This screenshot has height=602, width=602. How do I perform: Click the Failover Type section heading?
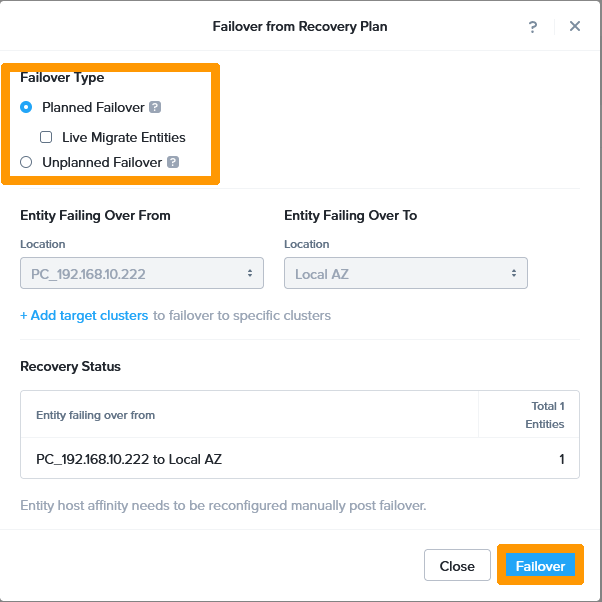point(62,77)
